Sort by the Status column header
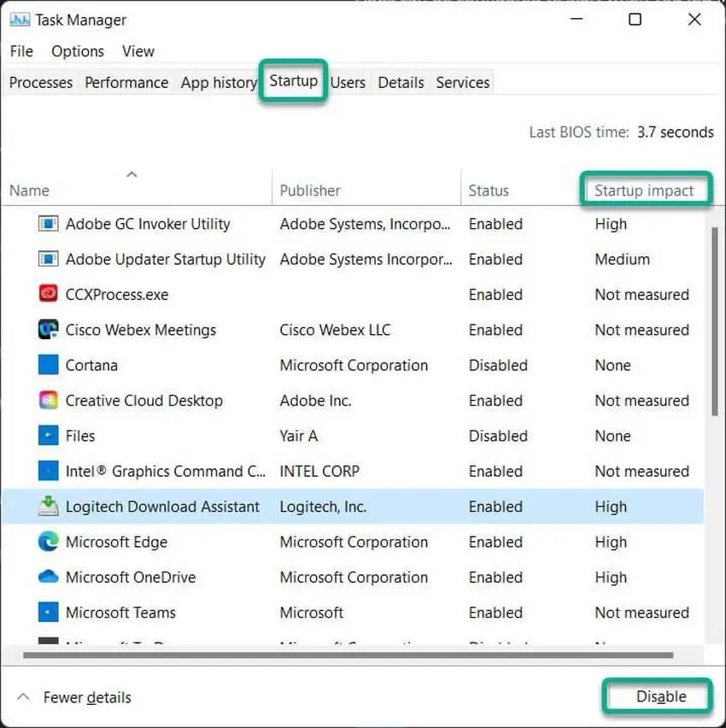Viewport: 726px width, 728px height. (x=489, y=191)
